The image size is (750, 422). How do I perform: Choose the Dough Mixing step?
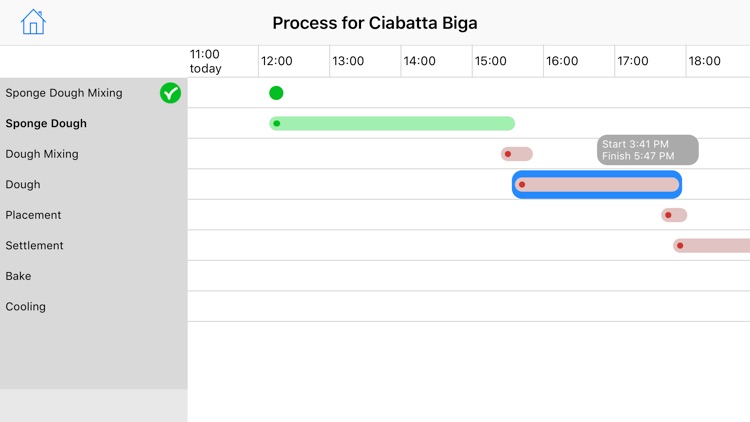pos(42,154)
